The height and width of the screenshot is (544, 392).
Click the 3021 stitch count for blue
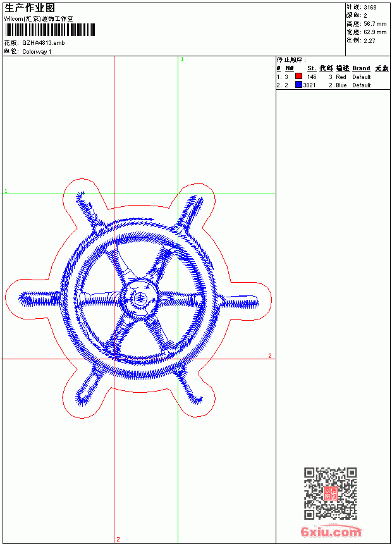(309, 85)
